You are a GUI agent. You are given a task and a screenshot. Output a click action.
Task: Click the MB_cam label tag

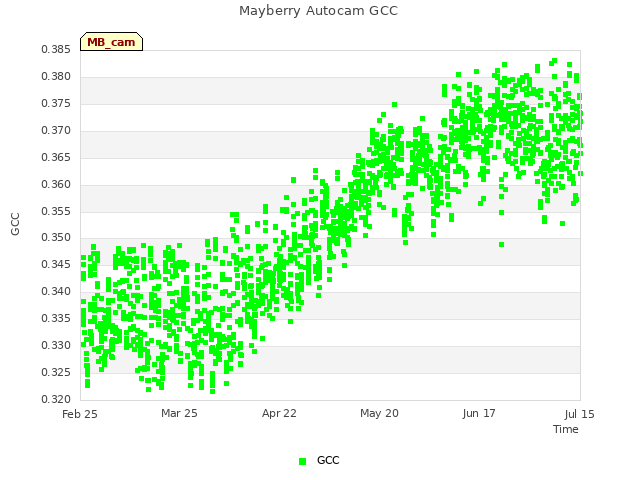111,42
